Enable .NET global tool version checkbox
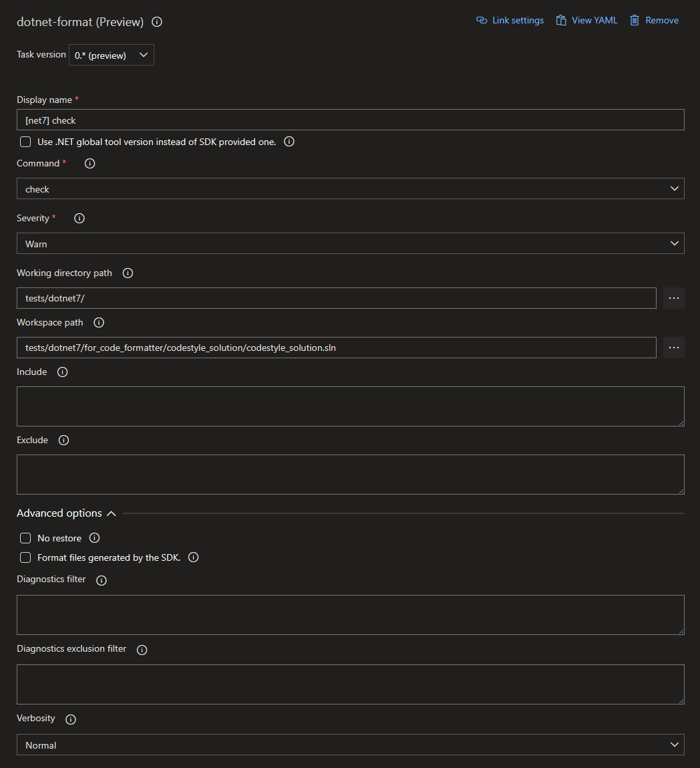 coord(25,141)
